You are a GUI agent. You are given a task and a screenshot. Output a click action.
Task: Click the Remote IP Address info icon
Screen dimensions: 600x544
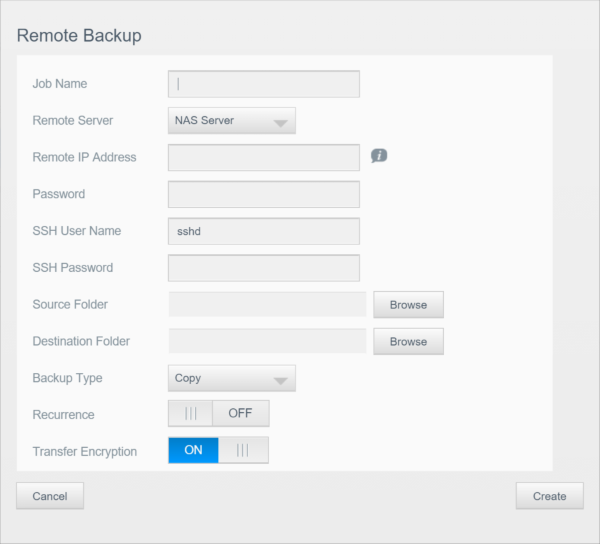tap(379, 156)
